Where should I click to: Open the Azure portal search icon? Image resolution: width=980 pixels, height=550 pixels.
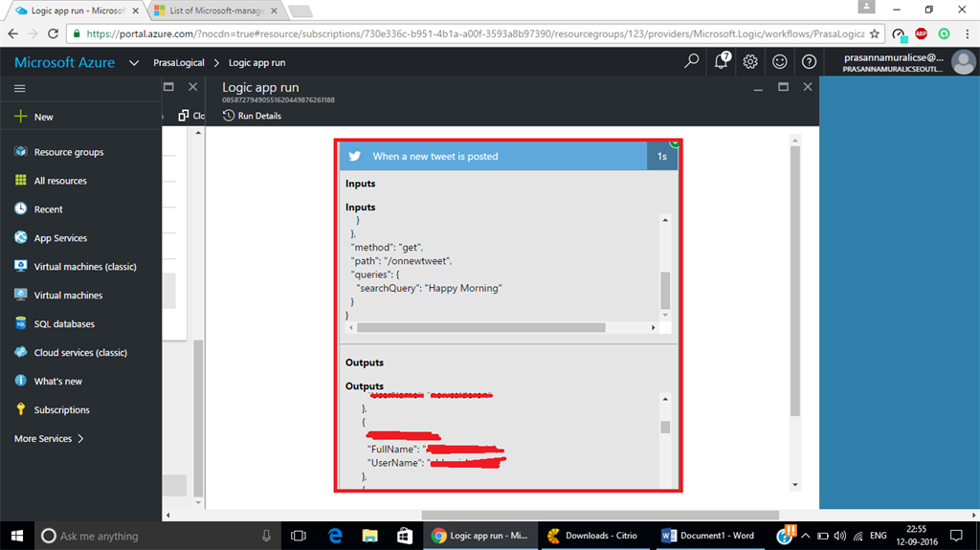tap(691, 61)
